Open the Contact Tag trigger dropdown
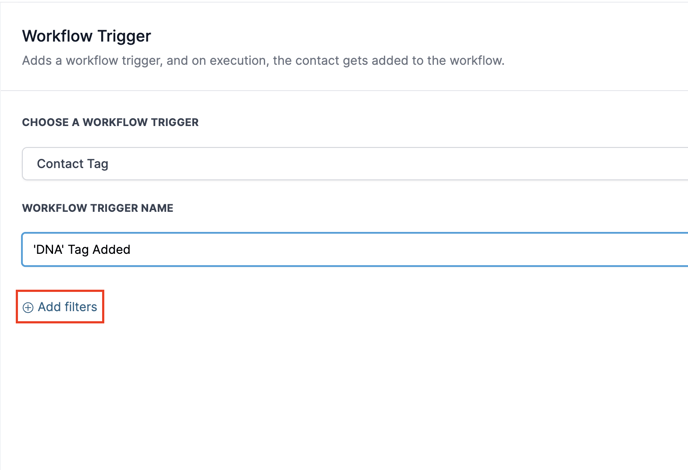The image size is (688, 470). (x=354, y=164)
